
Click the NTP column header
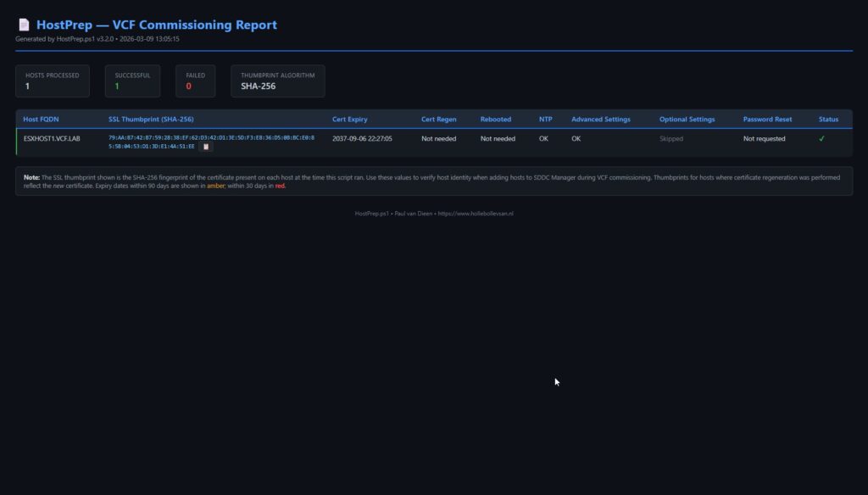(x=545, y=120)
